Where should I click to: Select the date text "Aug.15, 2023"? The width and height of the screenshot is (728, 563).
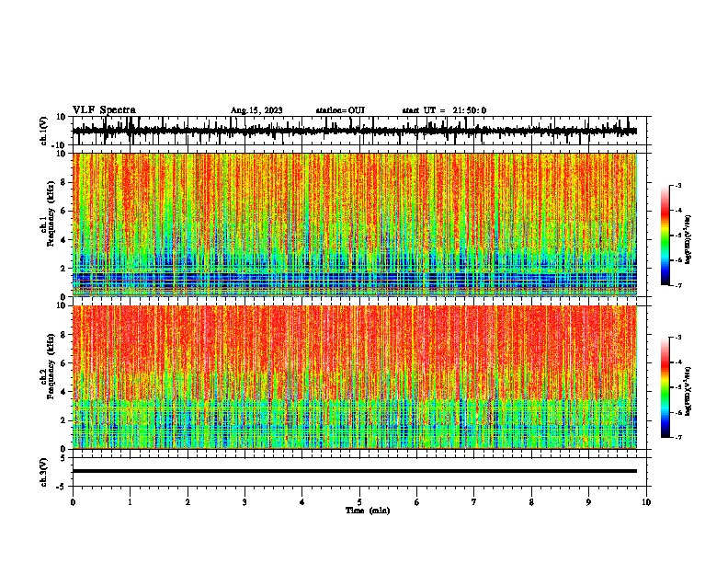pyautogui.click(x=256, y=110)
